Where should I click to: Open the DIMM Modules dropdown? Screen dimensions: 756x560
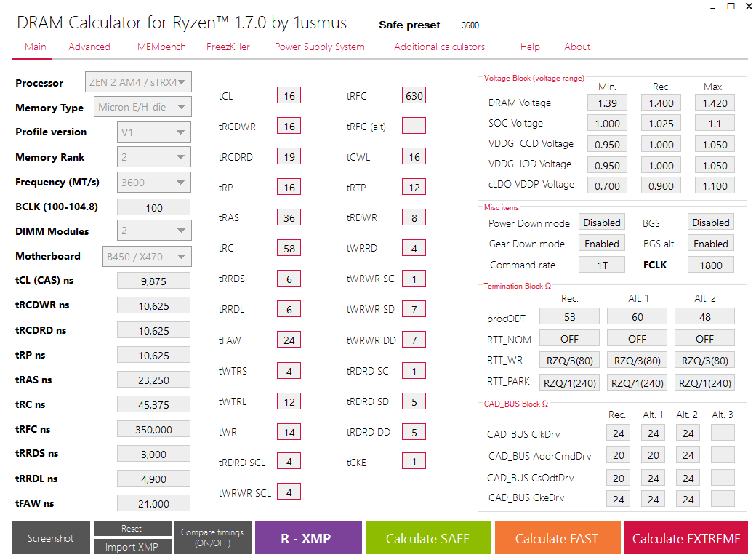154,231
